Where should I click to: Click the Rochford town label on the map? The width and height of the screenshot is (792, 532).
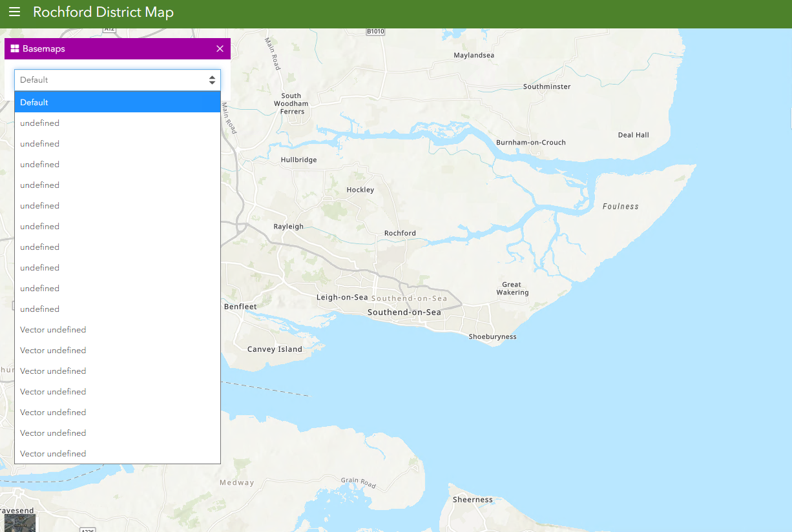[x=401, y=233]
